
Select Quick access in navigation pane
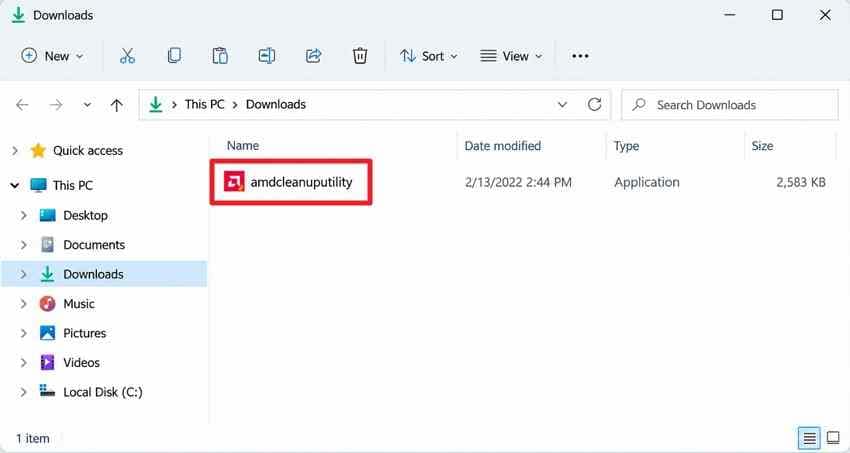click(88, 151)
